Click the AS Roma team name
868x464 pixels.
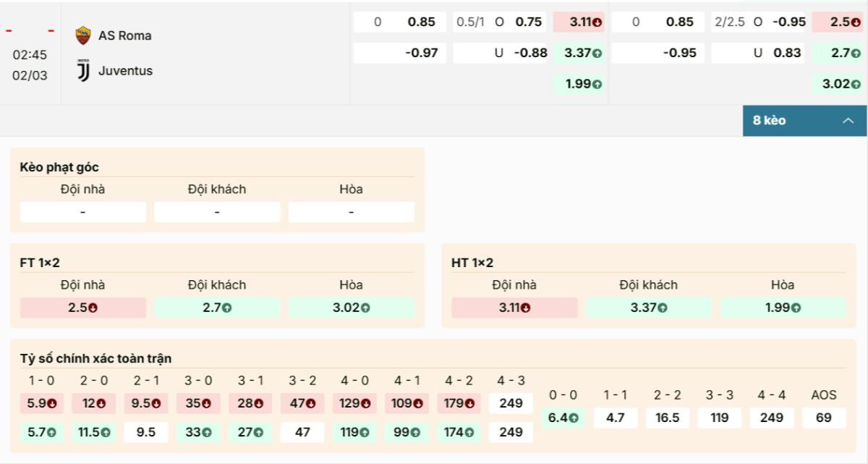coord(124,35)
